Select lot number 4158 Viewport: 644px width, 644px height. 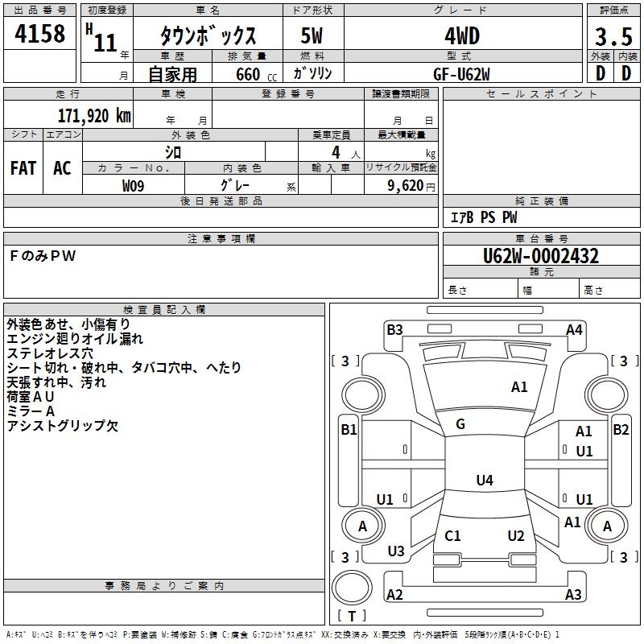[39, 33]
